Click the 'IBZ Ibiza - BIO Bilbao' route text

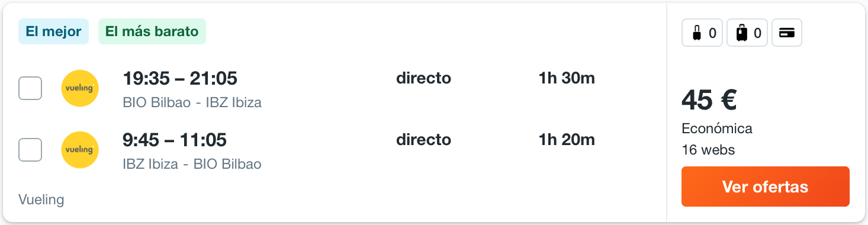(x=192, y=164)
